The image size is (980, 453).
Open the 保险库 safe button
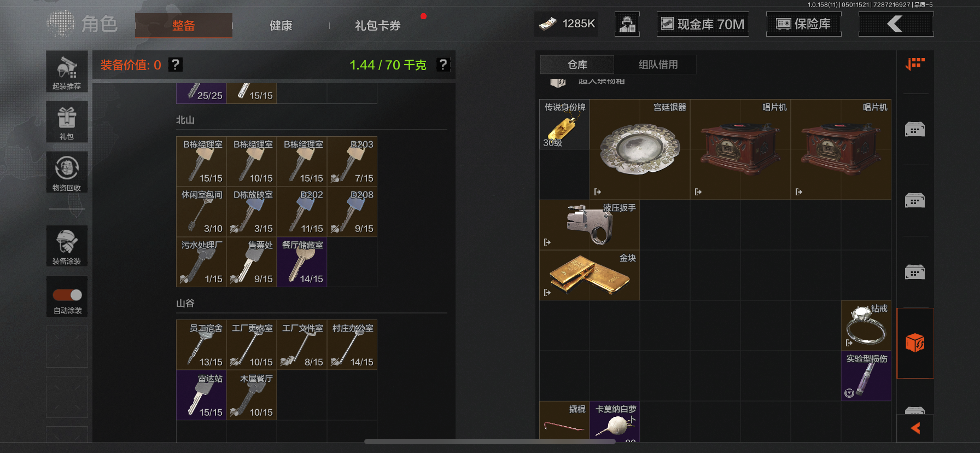(x=803, y=24)
